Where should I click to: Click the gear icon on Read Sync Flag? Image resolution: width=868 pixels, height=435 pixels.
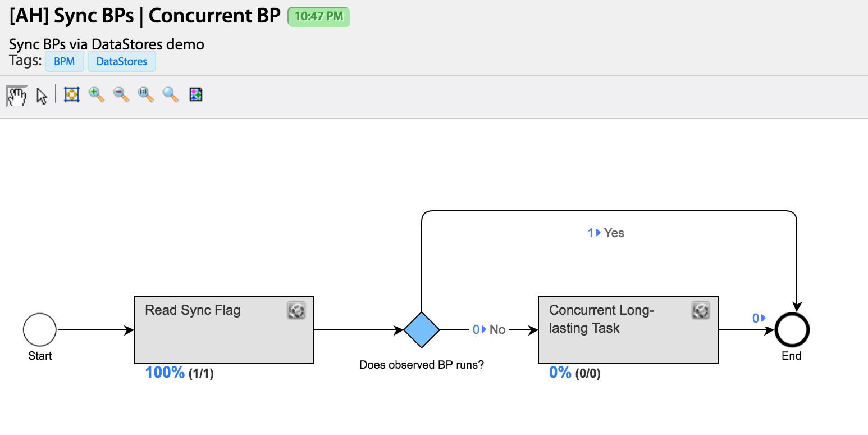pyautogui.click(x=296, y=310)
